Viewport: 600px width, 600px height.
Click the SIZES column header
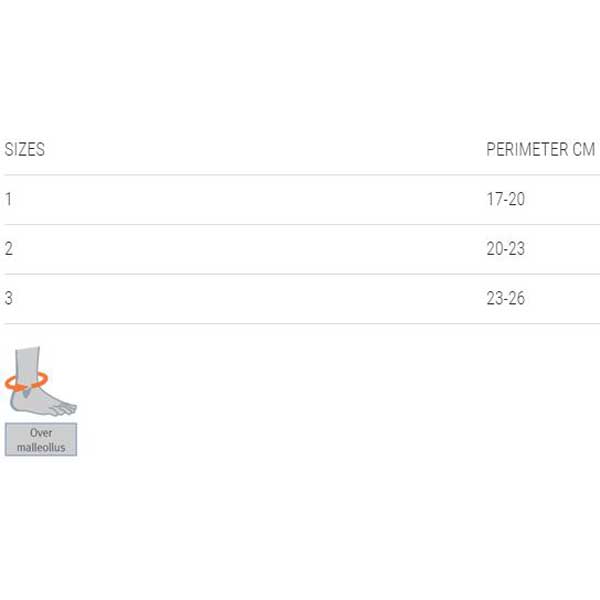pyautogui.click(x=25, y=149)
